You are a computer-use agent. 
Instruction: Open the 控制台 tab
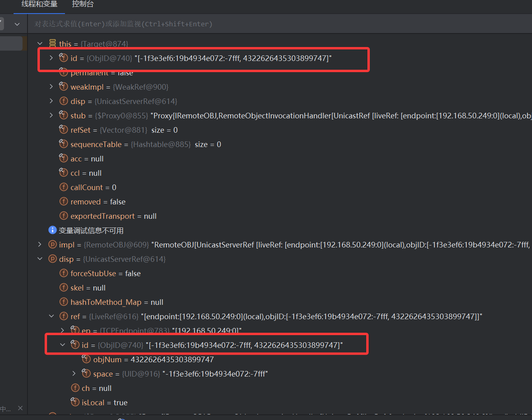tap(82, 4)
